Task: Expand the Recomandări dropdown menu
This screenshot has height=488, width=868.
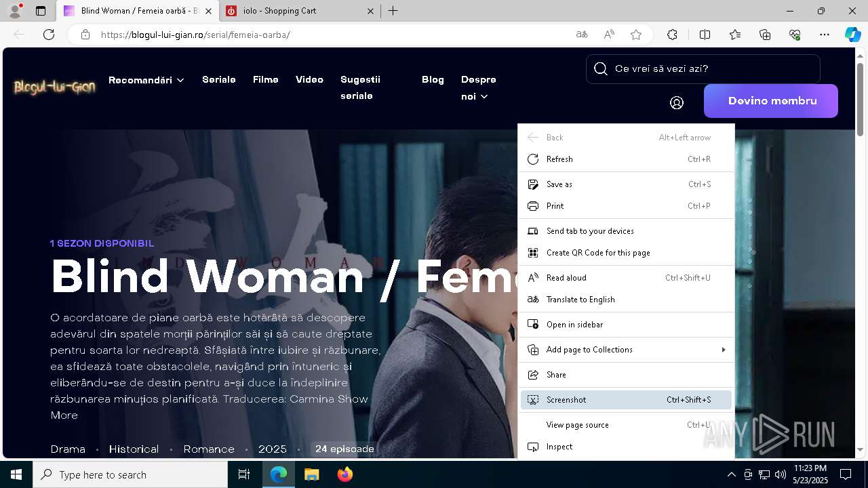Action: pos(146,80)
